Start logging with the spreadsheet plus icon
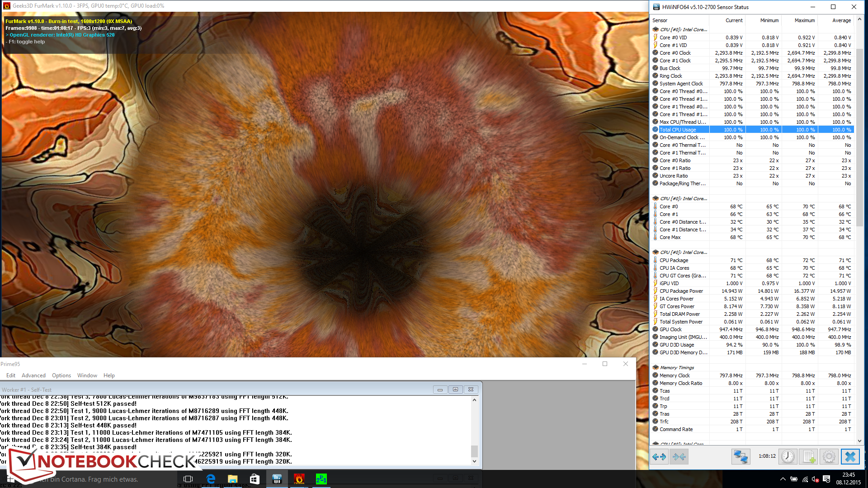This screenshot has width=868, height=488. pyautogui.click(x=809, y=457)
